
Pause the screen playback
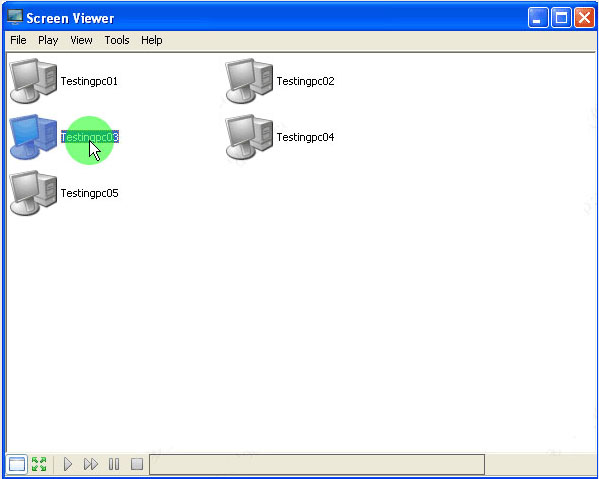click(114, 464)
